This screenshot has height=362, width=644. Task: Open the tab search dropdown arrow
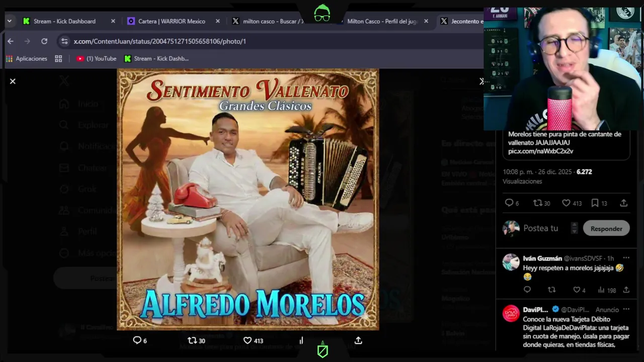[9, 21]
